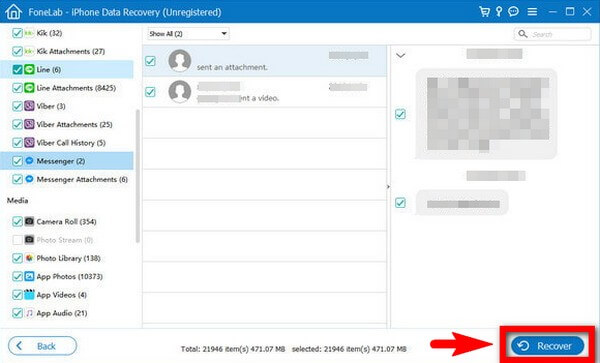This screenshot has height=363, width=600.
Task: Open the pixelated image message thumbnail
Action: 488,114
